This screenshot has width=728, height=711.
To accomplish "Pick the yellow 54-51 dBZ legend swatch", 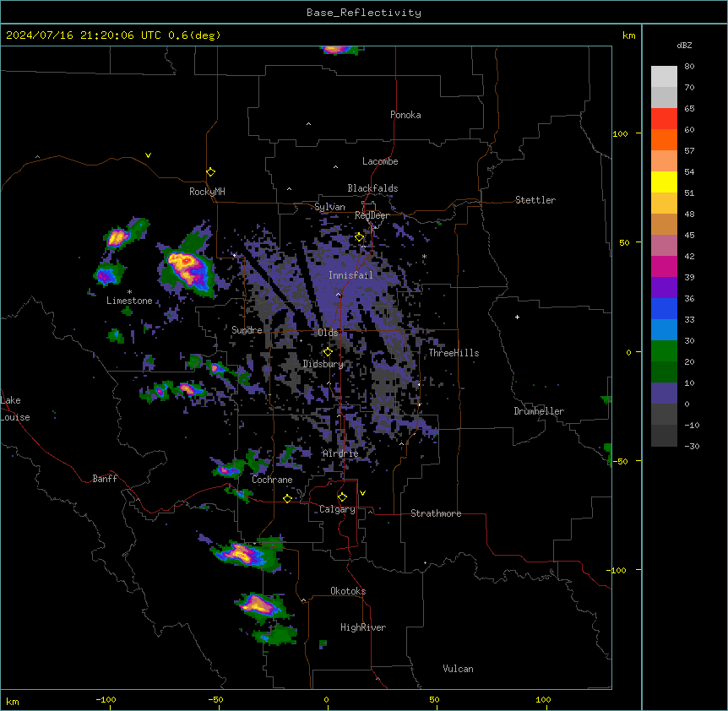I will point(664,182).
